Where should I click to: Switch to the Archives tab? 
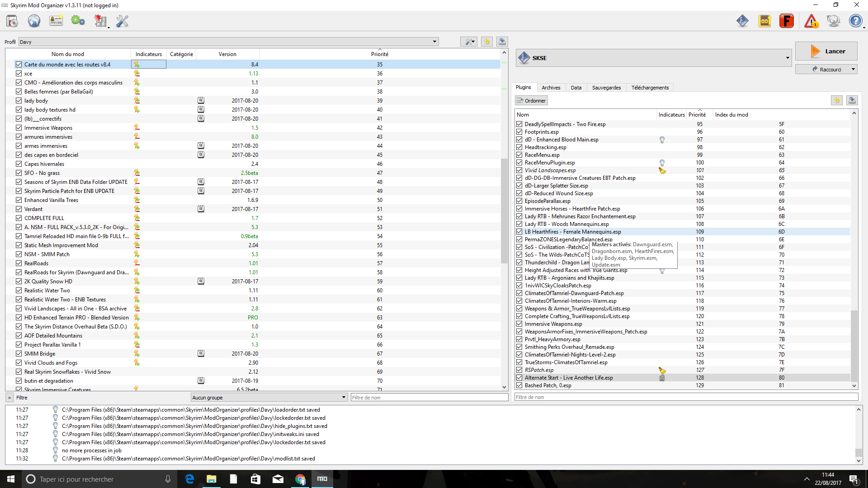coord(551,88)
